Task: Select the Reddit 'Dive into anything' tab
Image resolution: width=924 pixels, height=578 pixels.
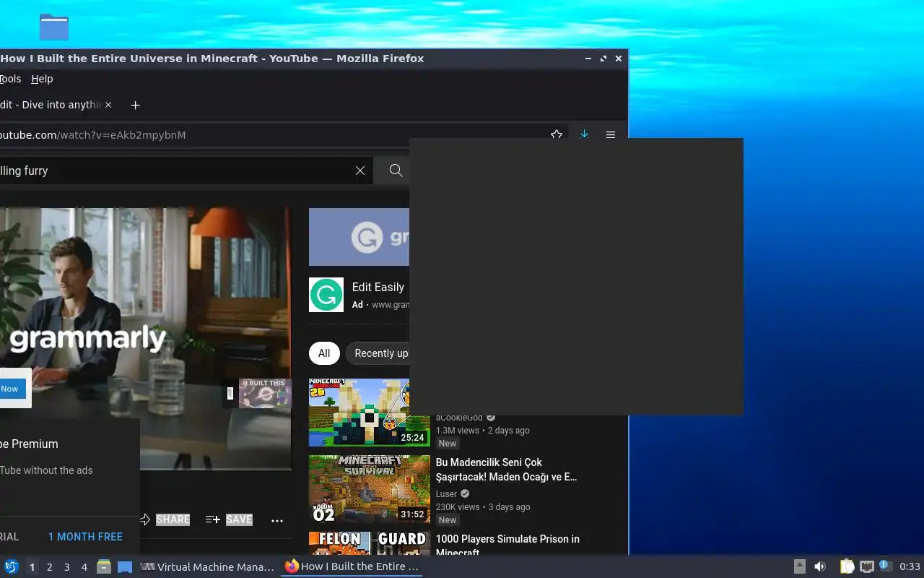Action: 51,105
